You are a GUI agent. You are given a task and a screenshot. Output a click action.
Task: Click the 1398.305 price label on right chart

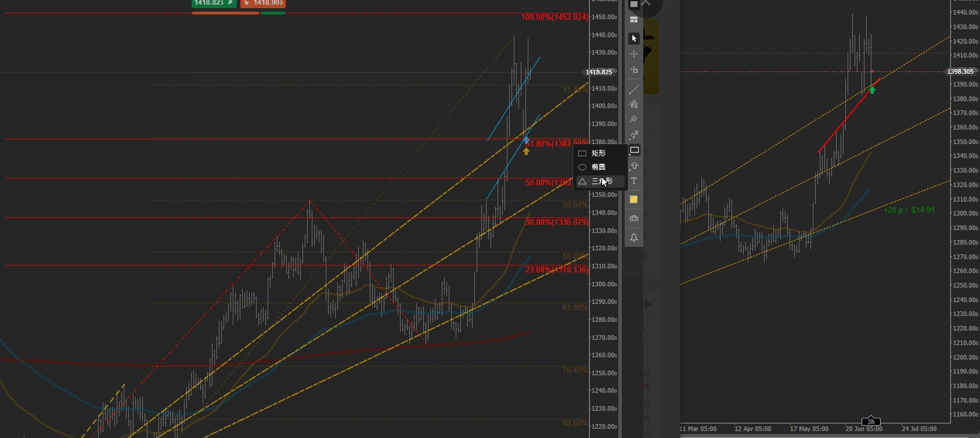pyautogui.click(x=960, y=71)
